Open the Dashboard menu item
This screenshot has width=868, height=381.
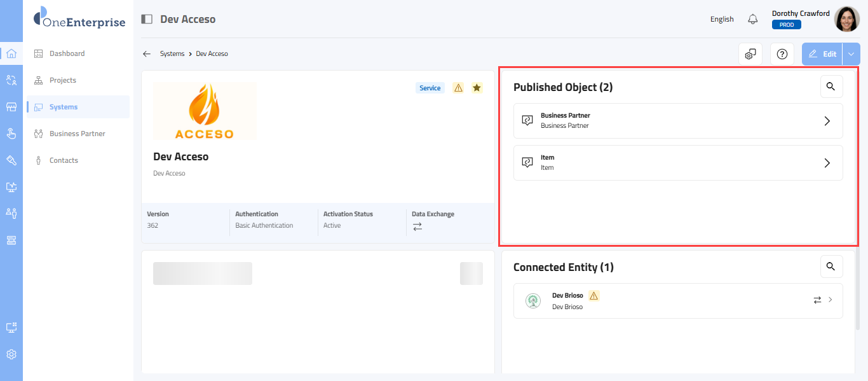click(67, 53)
